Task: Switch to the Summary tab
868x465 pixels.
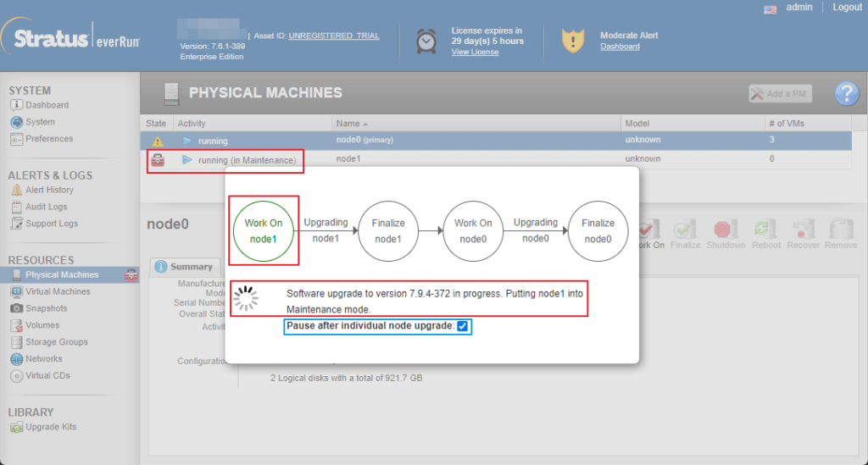Action: (x=185, y=267)
